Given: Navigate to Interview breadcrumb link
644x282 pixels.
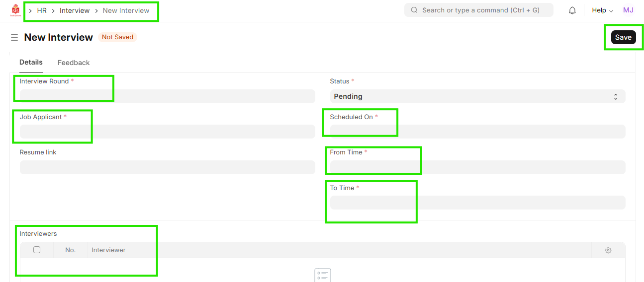Looking at the screenshot, I should 75,10.
